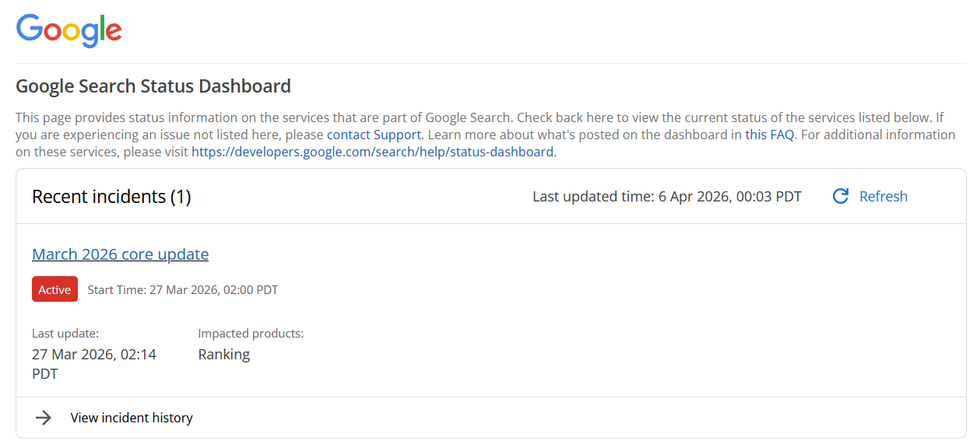Open View incident history
Viewport: 980px width, 448px height.
tap(131, 418)
